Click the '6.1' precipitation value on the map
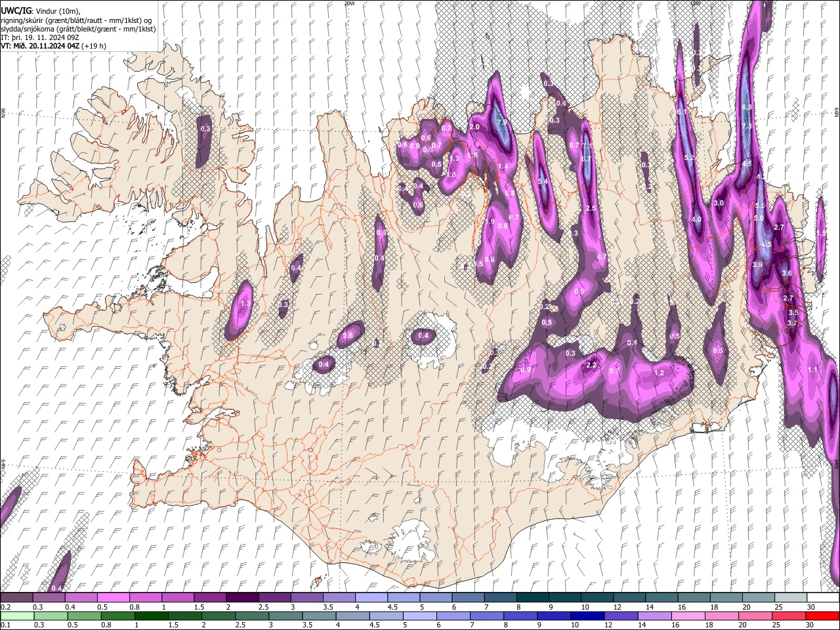Viewport: 840px width, 630px height. (682, 112)
